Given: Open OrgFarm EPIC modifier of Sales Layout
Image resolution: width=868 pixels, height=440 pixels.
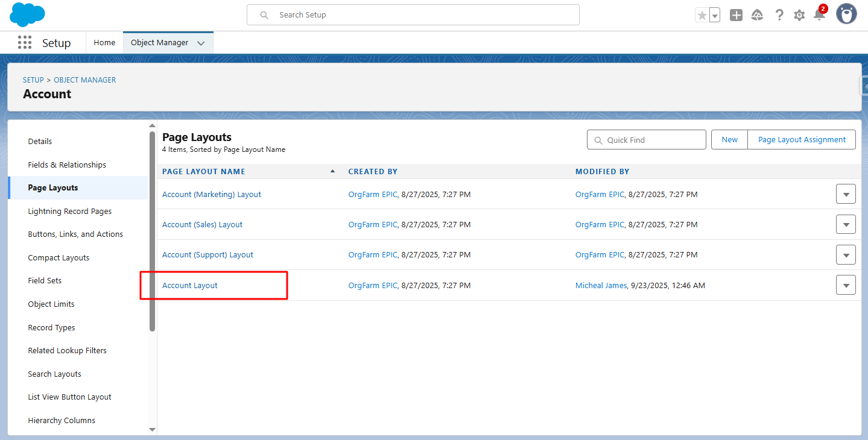Looking at the screenshot, I should pyautogui.click(x=600, y=225).
